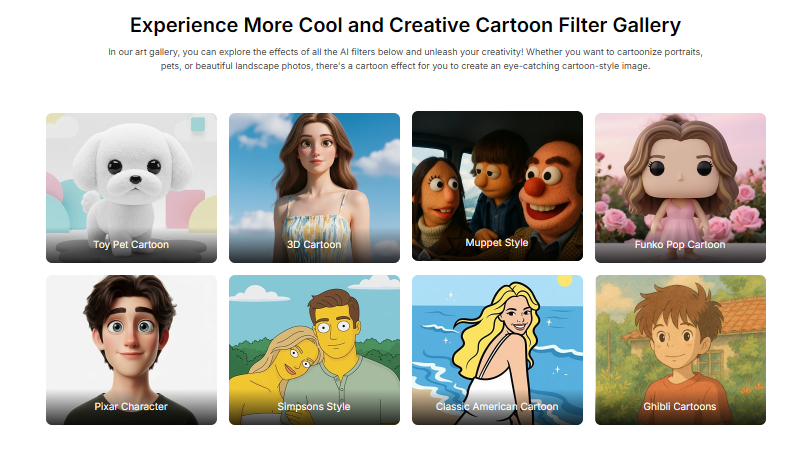Click the gallery description paragraph text
811x454 pixels.
[x=405, y=57]
